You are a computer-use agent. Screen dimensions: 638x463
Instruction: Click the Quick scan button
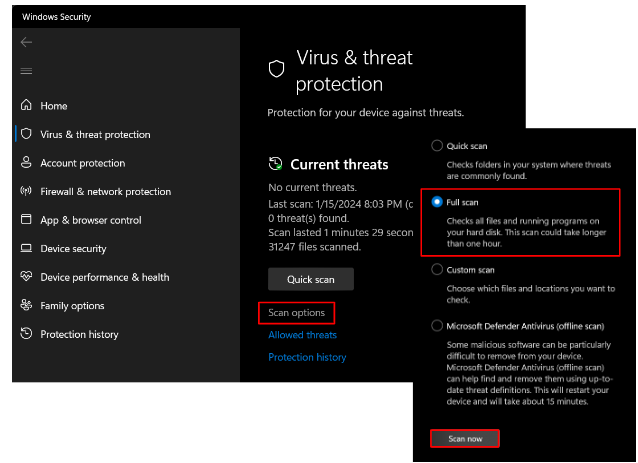311,279
